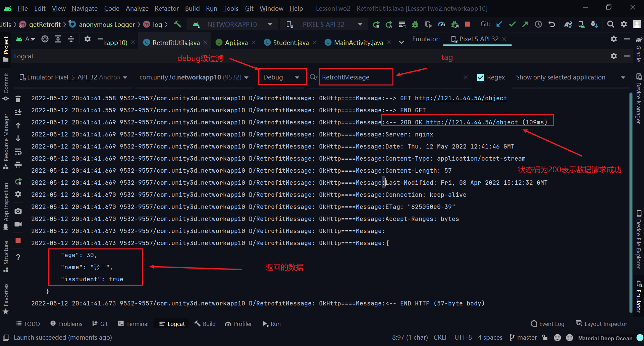Screen dimensions: 644x346
Task: Click the Make Project hammer icon
Action: pyautogui.click(x=177, y=24)
